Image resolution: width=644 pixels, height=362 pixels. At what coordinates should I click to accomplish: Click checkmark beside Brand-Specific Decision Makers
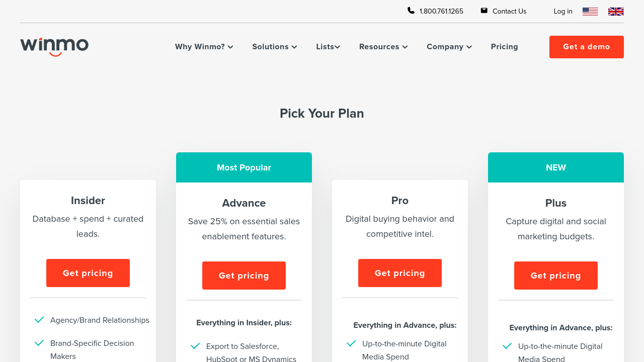click(39, 343)
